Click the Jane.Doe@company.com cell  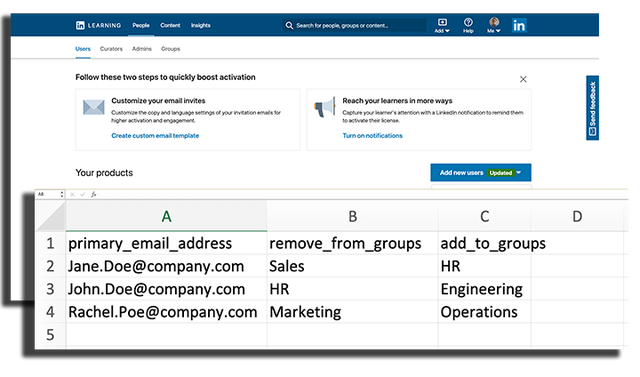tap(167, 266)
